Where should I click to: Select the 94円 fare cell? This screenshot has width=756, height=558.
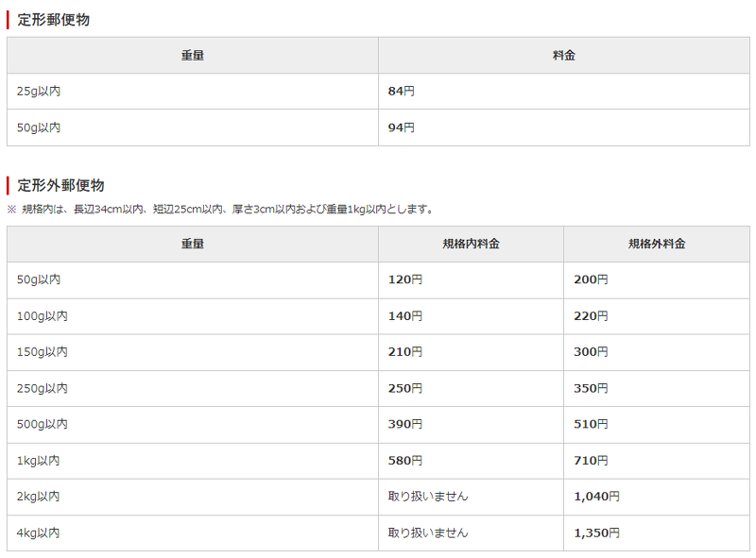(402, 127)
